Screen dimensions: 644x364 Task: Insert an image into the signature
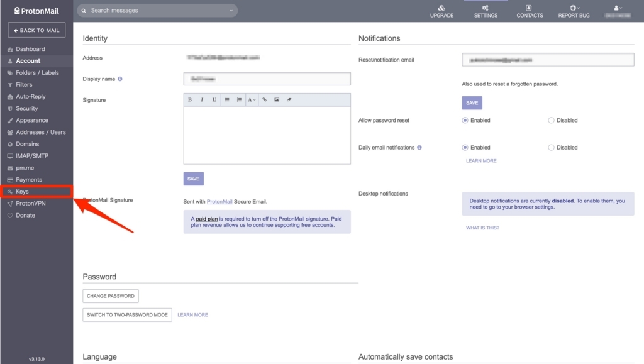(x=277, y=100)
